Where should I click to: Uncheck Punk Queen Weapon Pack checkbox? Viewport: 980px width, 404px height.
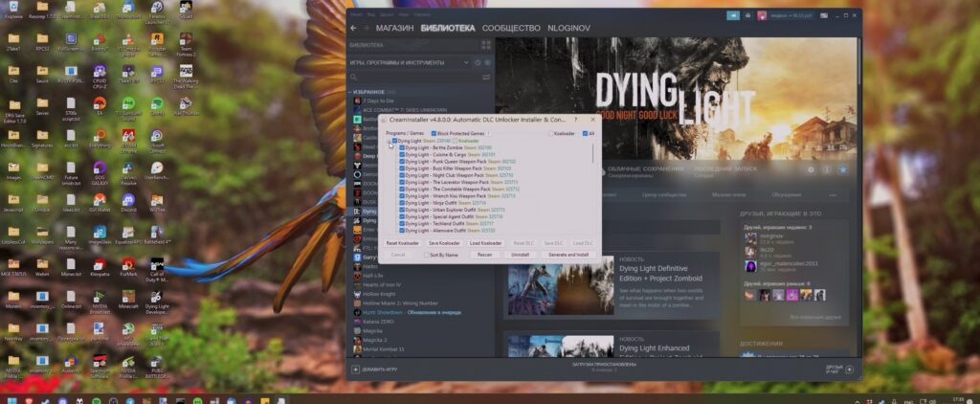[402, 162]
